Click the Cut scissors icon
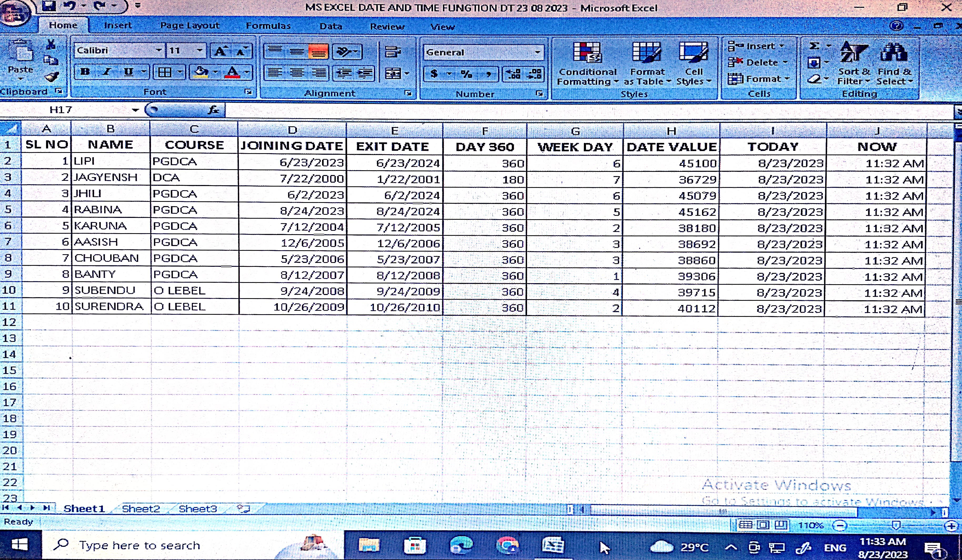Viewport: 962px width, 560px height. click(51, 45)
